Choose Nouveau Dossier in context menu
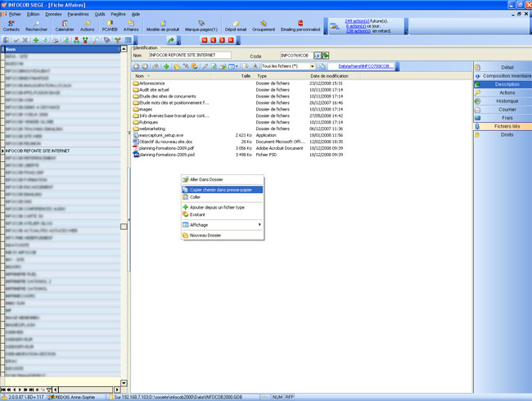 [223, 235]
